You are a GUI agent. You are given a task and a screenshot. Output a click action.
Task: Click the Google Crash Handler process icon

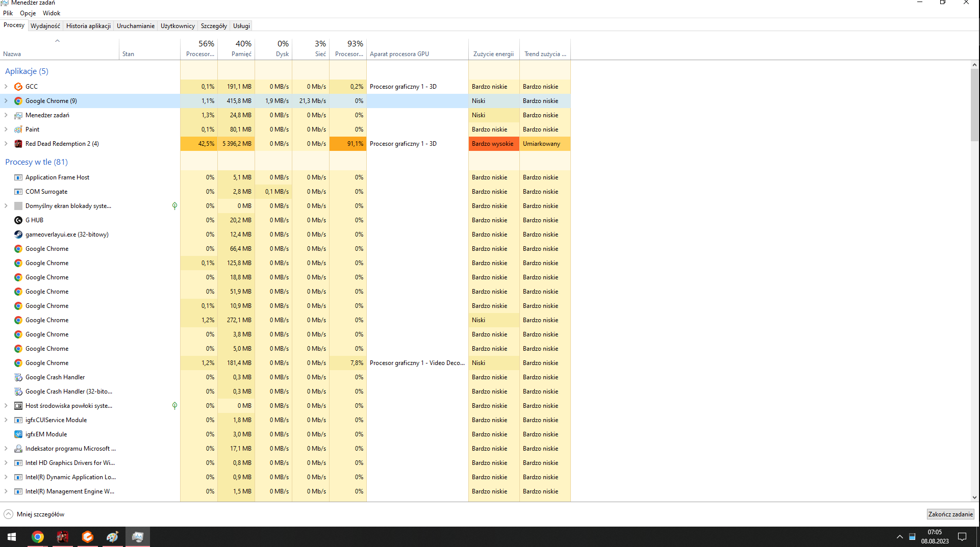point(18,377)
